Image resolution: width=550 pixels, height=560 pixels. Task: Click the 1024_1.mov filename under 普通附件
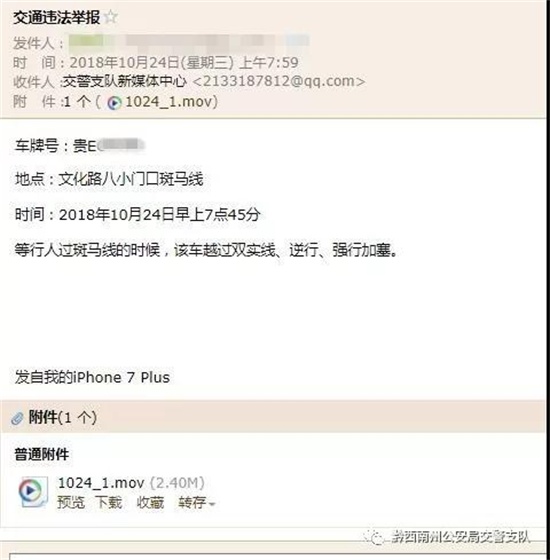(101, 483)
